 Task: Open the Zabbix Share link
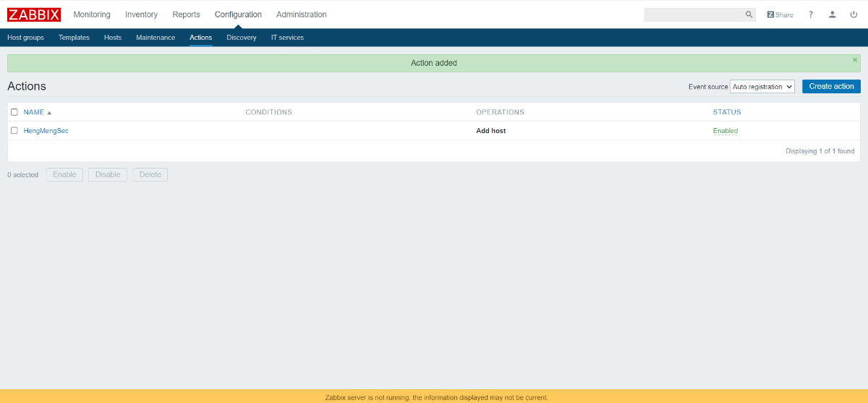[x=780, y=14]
